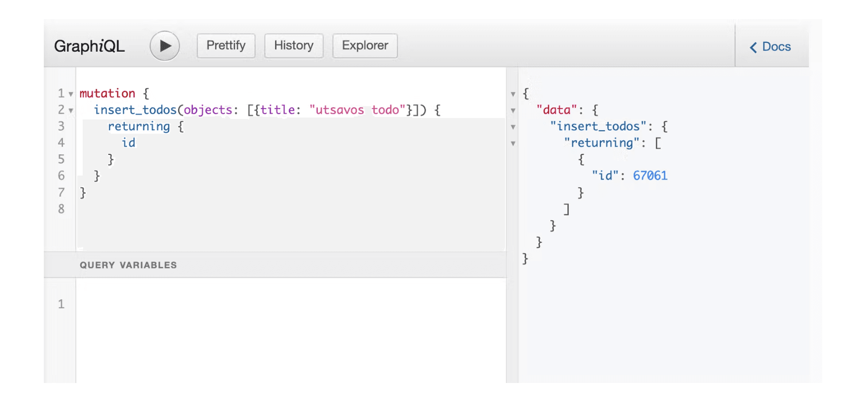
Task: Click the 67061 id value in results
Action: [x=650, y=176]
